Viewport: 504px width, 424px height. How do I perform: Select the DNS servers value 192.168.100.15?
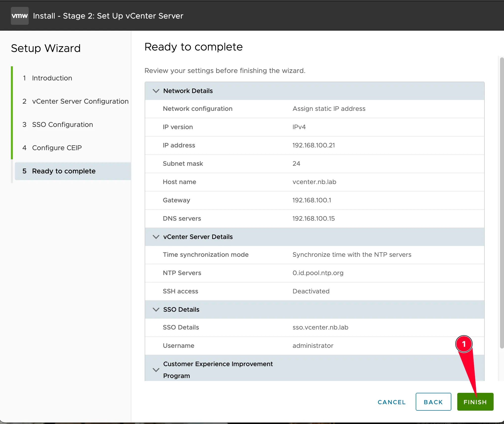(x=314, y=218)
